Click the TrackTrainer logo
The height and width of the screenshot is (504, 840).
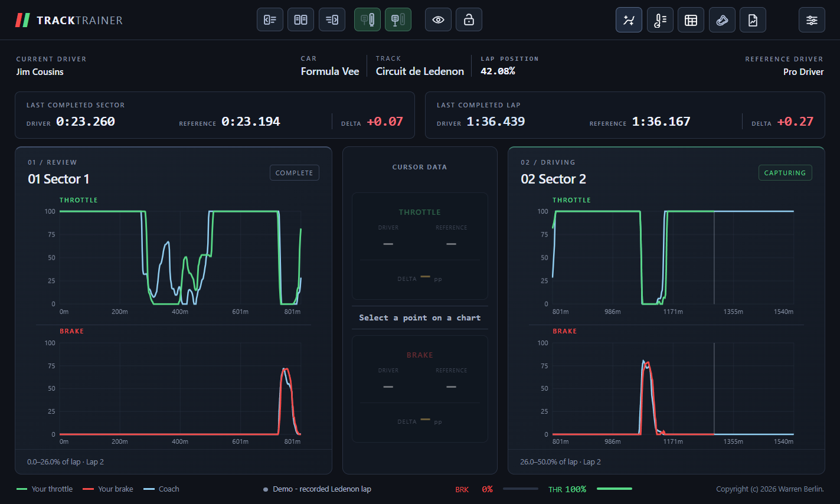69,21
